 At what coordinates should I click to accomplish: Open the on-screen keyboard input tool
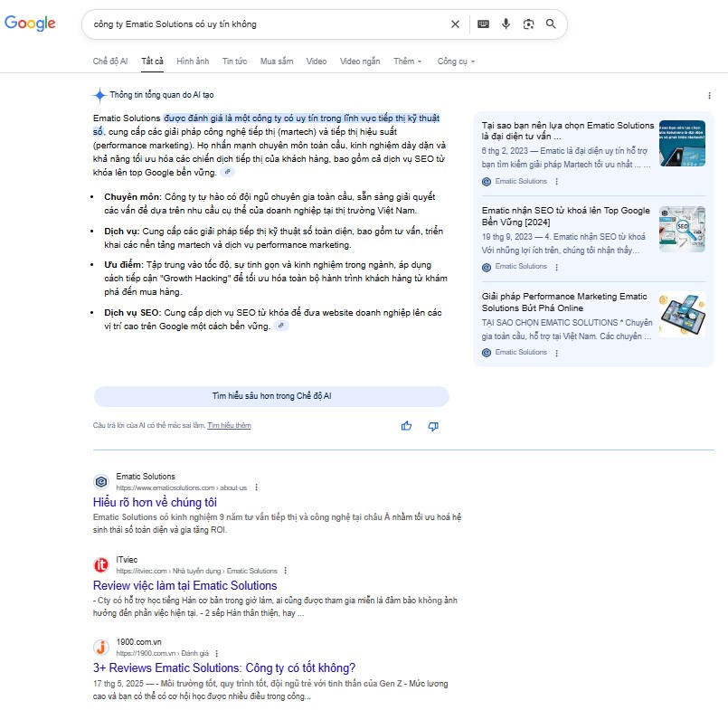point(483,24)
